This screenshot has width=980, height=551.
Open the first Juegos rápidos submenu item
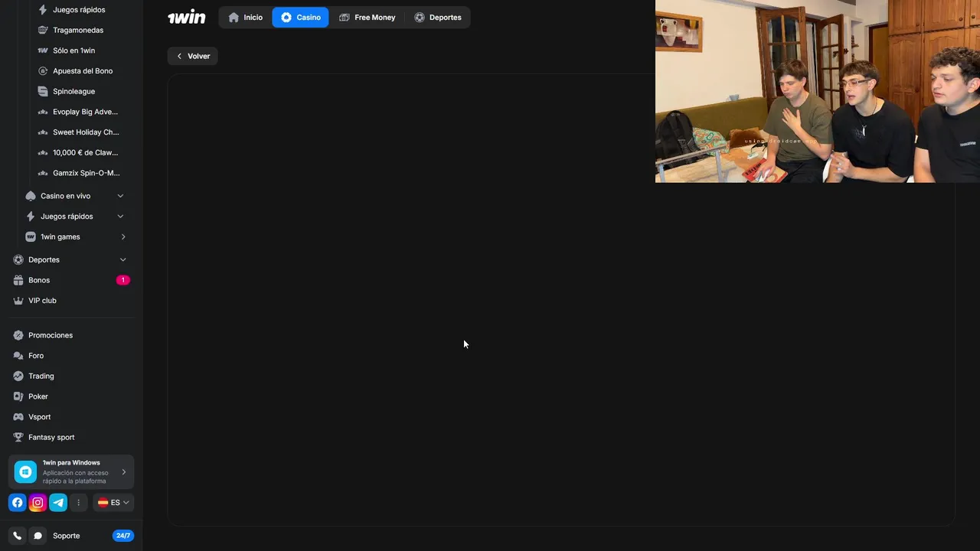(79, 10)
